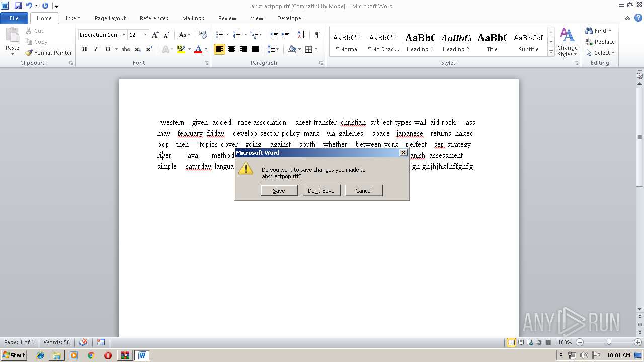Viewport: 644px width, 362px height.
Task: Click the Words: 58 status indicator
Action: click(x=57, y=342)
